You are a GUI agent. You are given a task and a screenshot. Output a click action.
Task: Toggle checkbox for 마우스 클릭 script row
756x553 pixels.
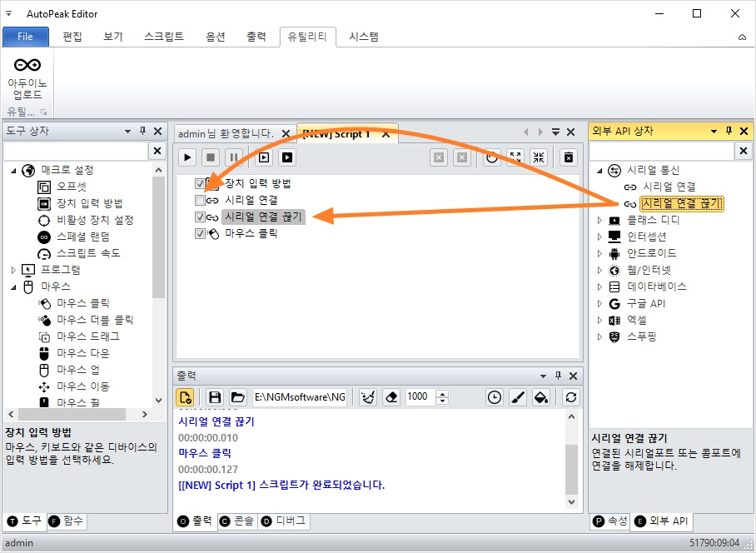tap(200, 233)
